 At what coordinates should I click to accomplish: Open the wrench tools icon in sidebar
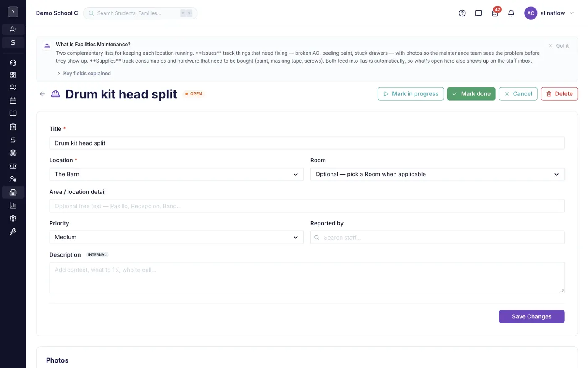[13, 231]
